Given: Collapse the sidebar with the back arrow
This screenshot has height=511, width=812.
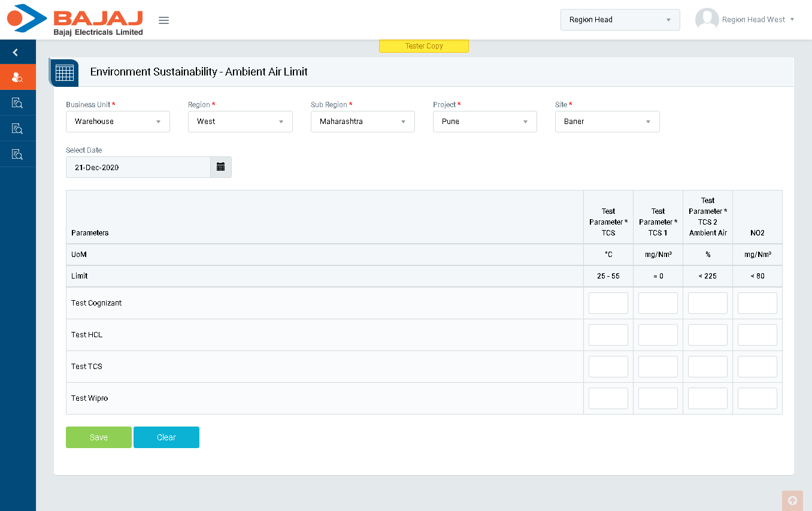Looking at the screenshot, I should point(16,53).
